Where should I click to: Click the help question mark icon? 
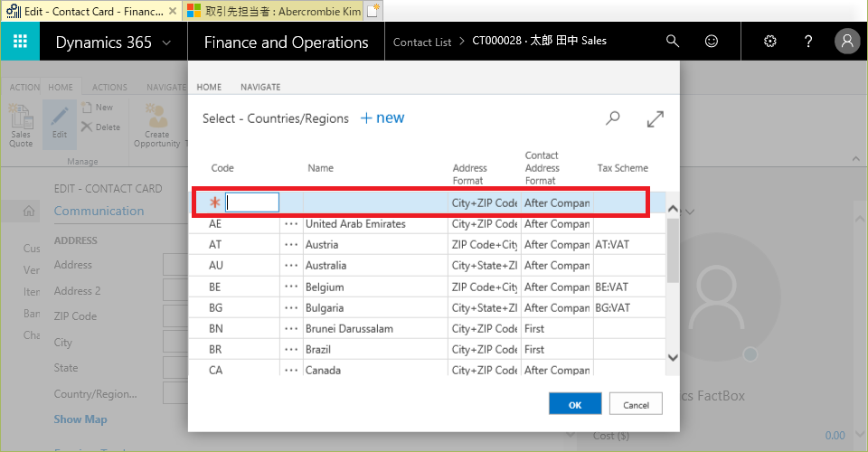[808, 42]
